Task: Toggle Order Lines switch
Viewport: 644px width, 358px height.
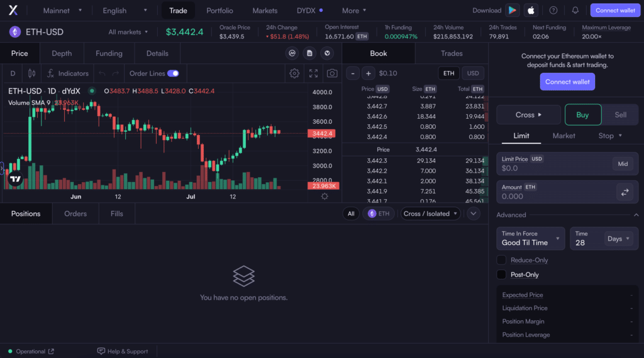Action: (173, 73)
